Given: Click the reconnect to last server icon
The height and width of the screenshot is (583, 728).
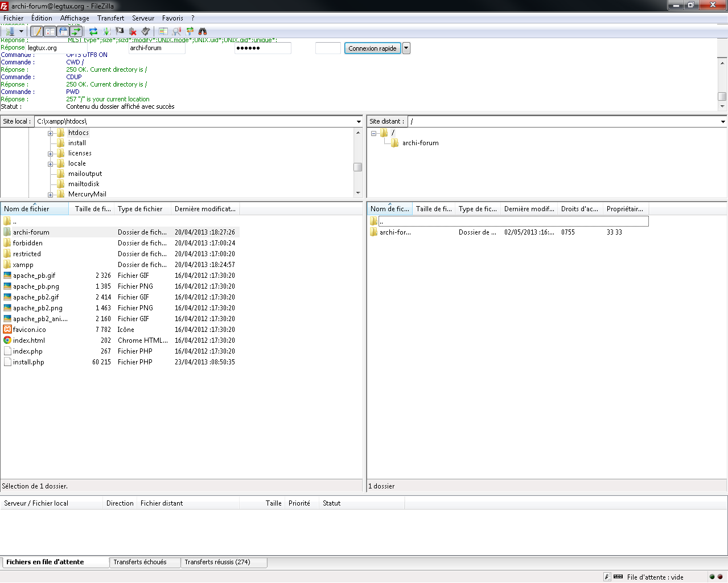Looking at the screenshot, I should (146, 31).
